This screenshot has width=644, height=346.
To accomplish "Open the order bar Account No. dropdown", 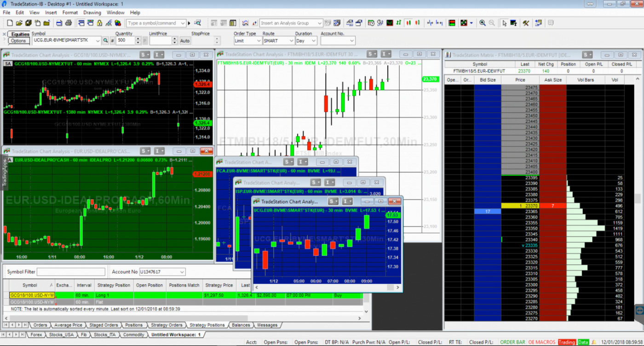I will pos(352,41).
